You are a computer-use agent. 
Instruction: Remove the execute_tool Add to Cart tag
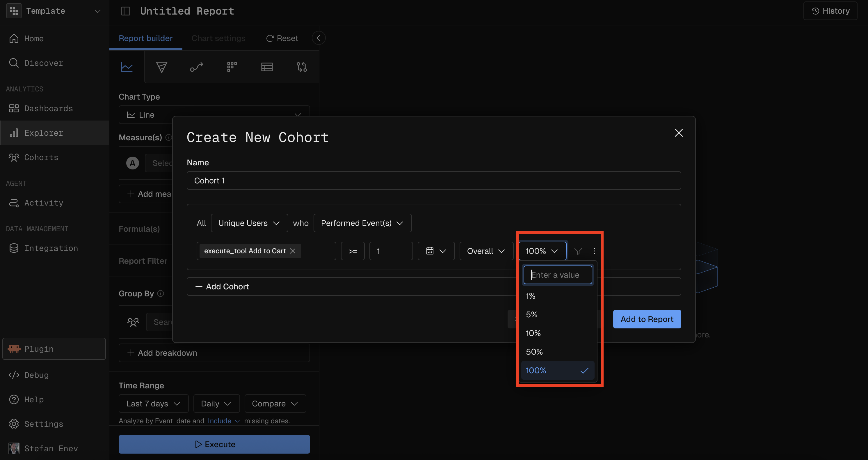point(292,251)
